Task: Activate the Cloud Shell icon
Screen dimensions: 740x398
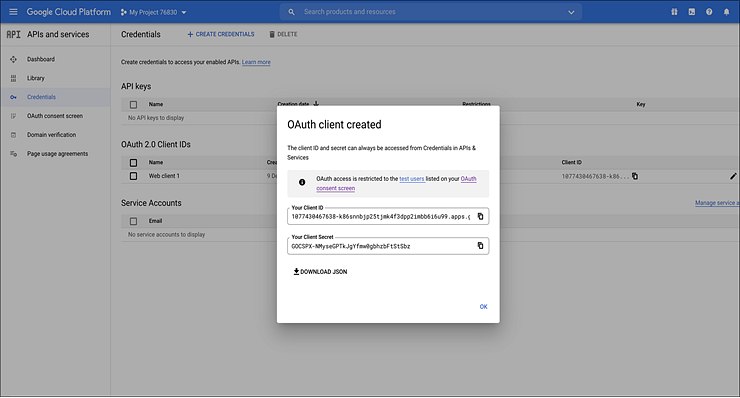Action: click(x=691, y=12)
